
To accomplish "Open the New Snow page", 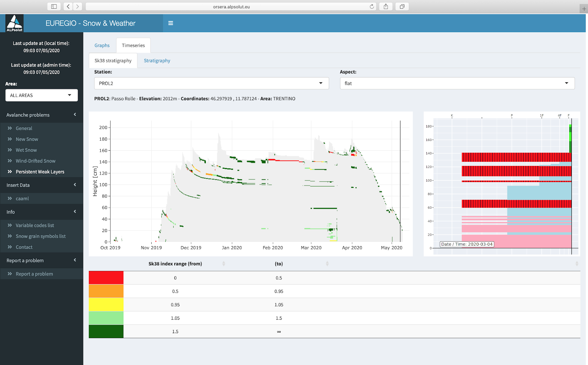I will tap(27, 139).
